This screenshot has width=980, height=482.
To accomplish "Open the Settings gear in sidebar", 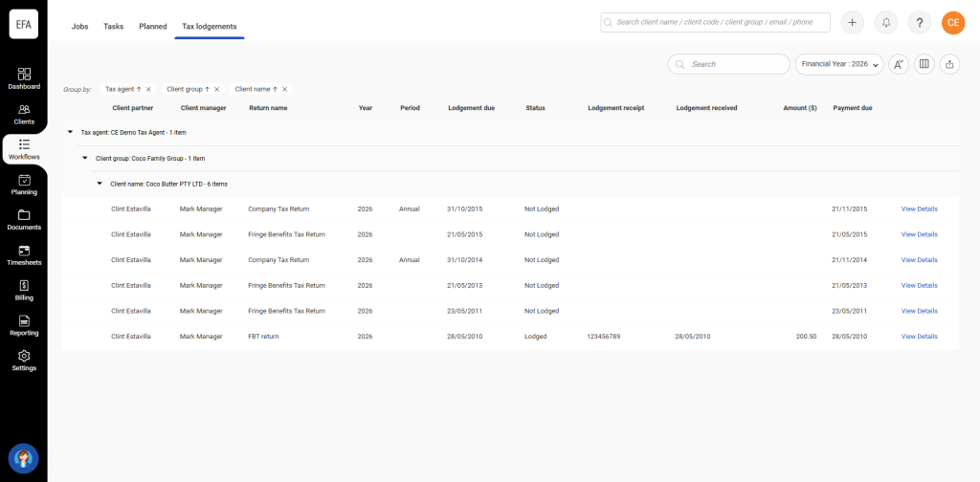I will click(x=24, y=361).
